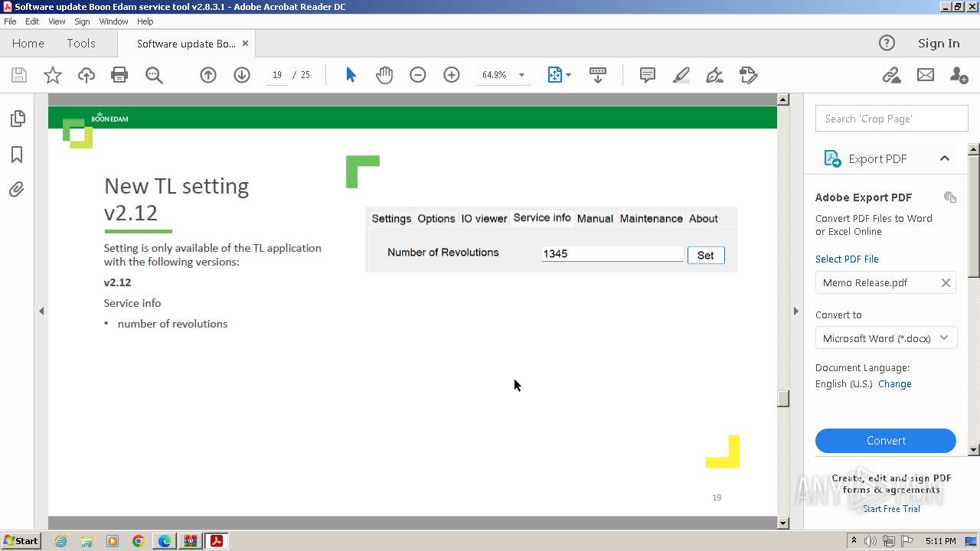Image resolution: width=980 pixels, height=551 pixels.
Task: Open Microsoft Edge from taskbar
Action: pyautogui.click(x=165, y=541)
